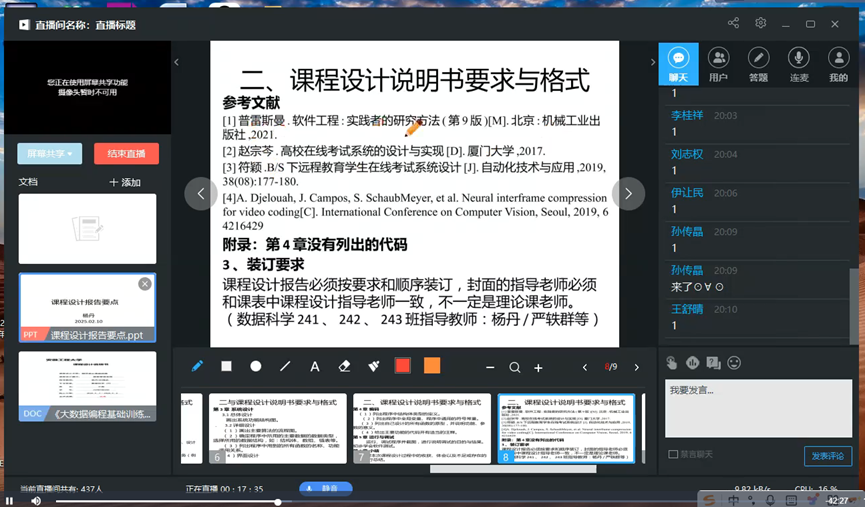Viewport: 865px width, 507px height.
Task: Select the pencil drawing tool
Action: point(197,367)
